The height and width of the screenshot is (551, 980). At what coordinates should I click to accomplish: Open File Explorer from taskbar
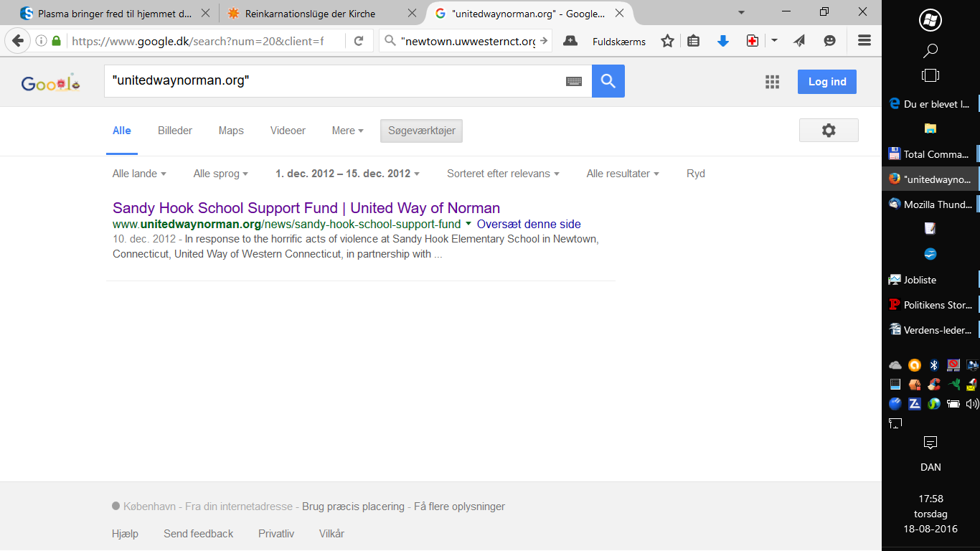930,129
